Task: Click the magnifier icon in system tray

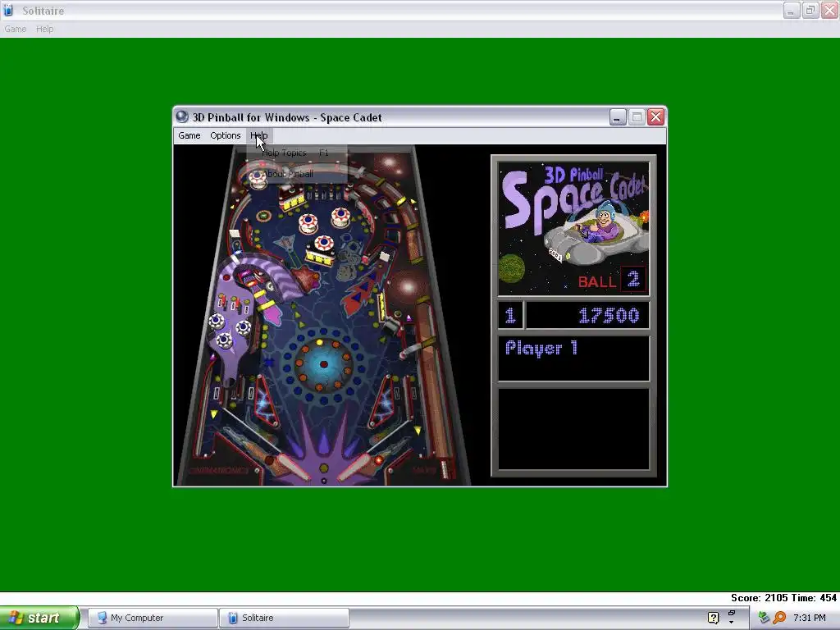Action: pyautogui.click(x=779, y=618)
